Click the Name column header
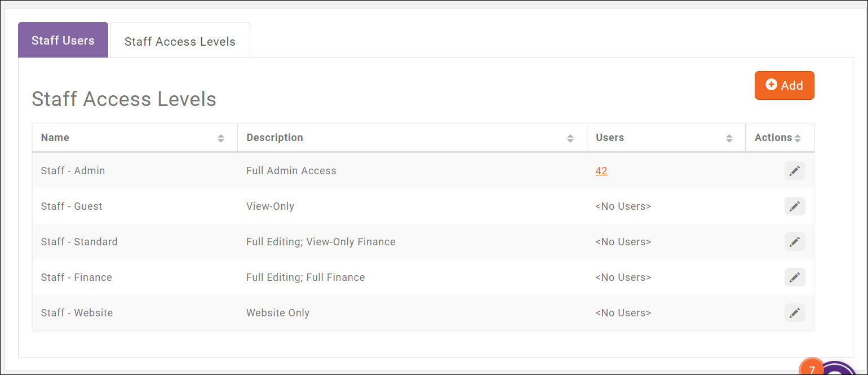The width and height of the screenshot is (868, 375). pyautogui.click(x=55, y=137)
